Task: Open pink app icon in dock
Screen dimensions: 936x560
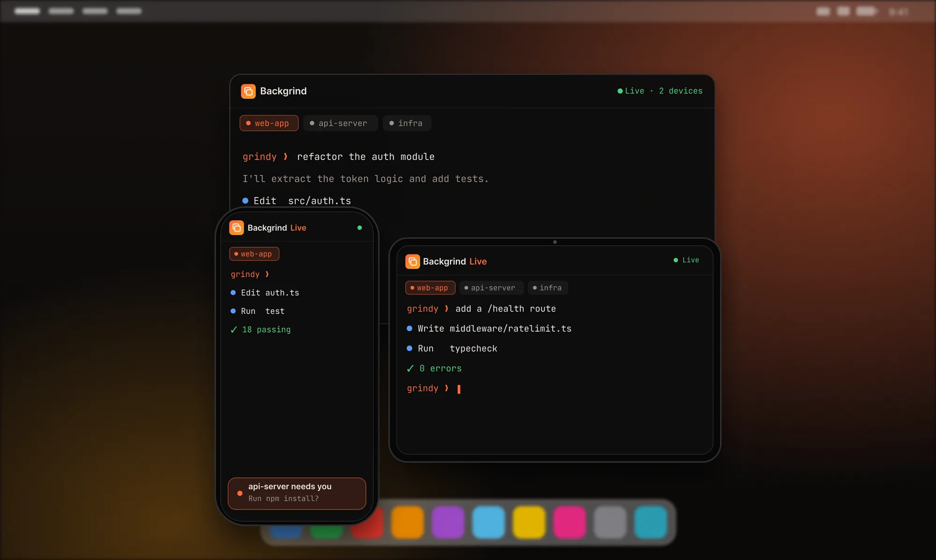Action: click(570, 522)
